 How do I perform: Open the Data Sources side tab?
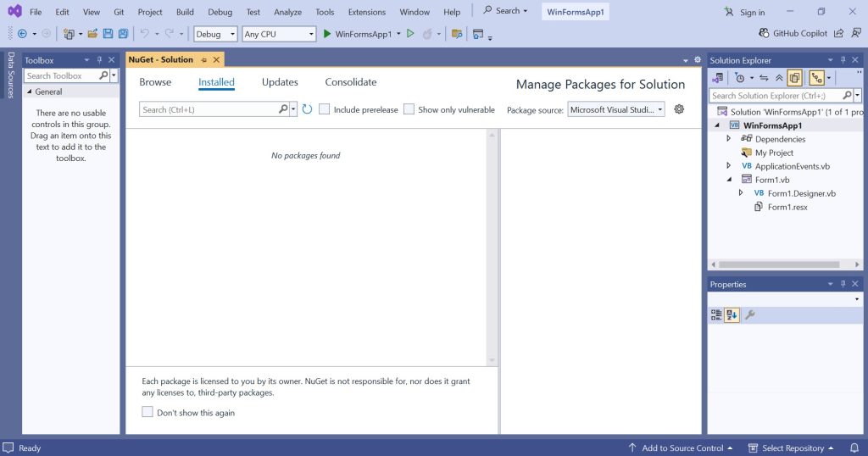pos(10,75)
